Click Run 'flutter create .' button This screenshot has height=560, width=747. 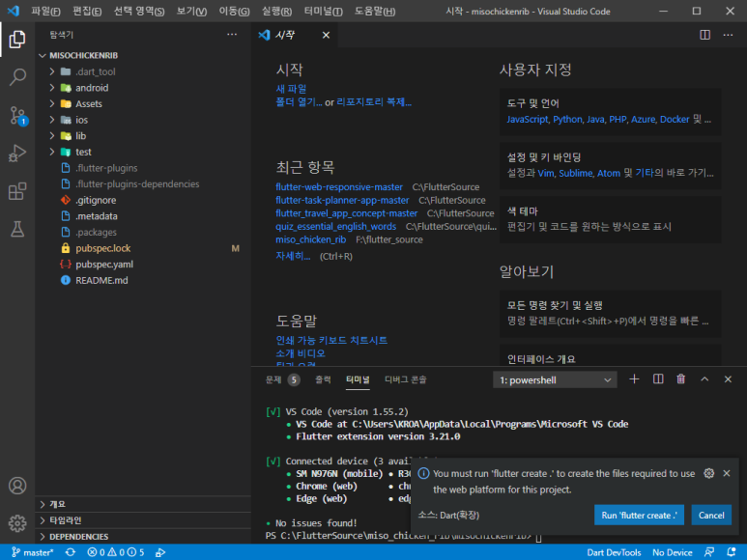(x=639, y=515)
